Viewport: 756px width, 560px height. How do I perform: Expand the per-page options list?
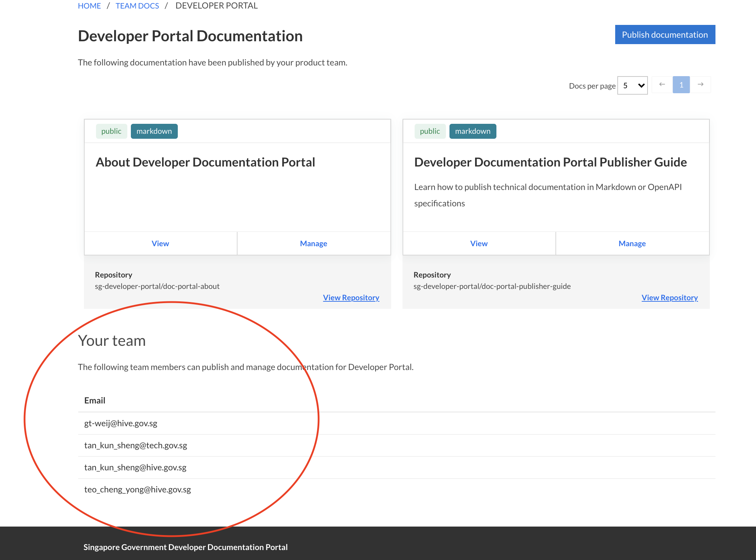(x=632, y=85)
